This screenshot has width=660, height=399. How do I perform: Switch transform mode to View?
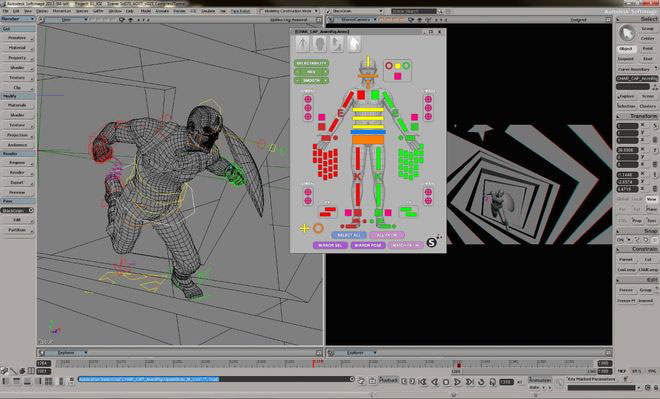[651, 199]
